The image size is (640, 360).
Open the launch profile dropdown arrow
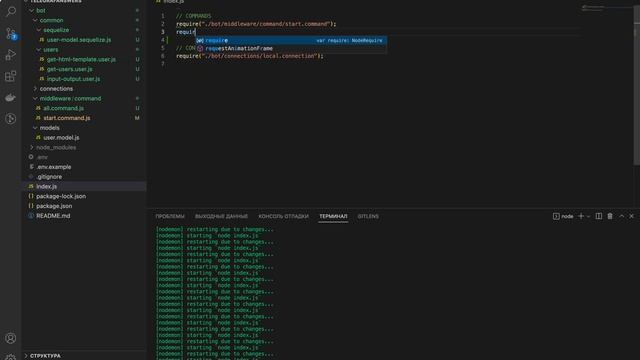(588, 216)
